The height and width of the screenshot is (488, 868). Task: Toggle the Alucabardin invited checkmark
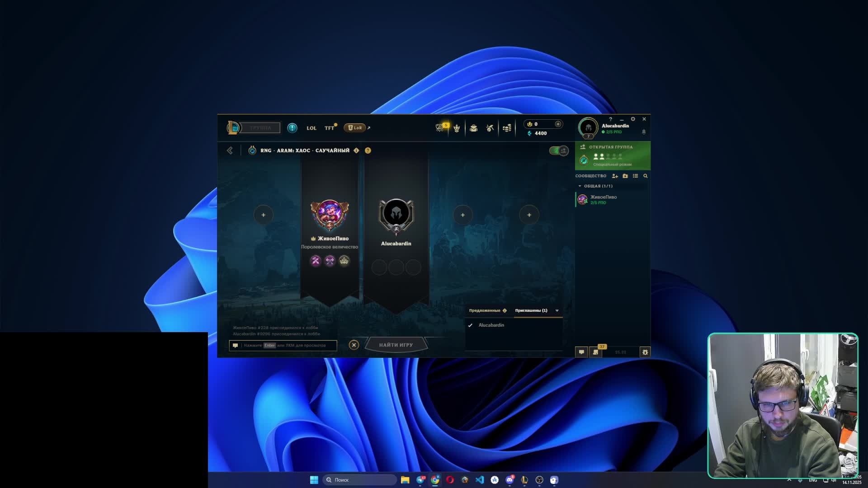click(x=470, y=325)
